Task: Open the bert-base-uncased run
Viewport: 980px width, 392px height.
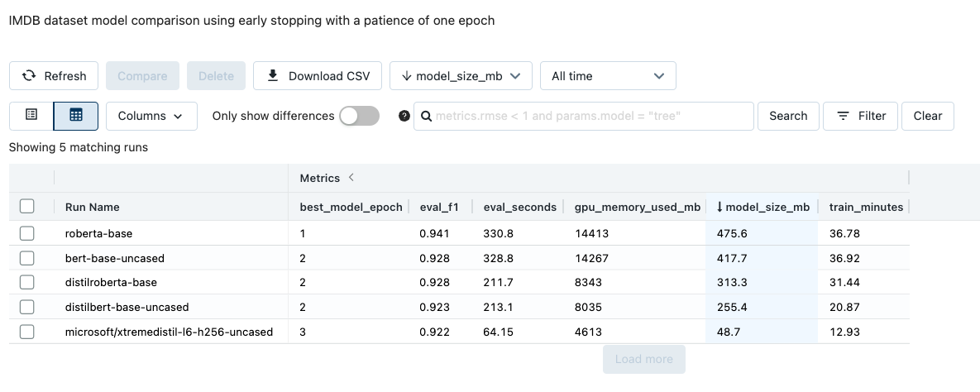Action: (x=114, y=257)
